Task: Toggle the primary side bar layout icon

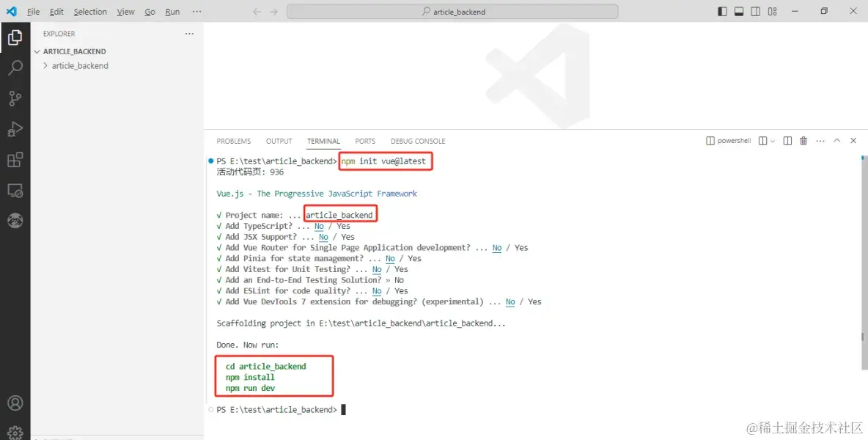Action: click(722, 12)
